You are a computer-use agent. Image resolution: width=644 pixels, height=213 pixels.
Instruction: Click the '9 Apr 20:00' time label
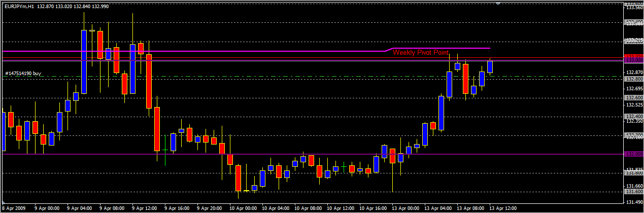(209, 208)
